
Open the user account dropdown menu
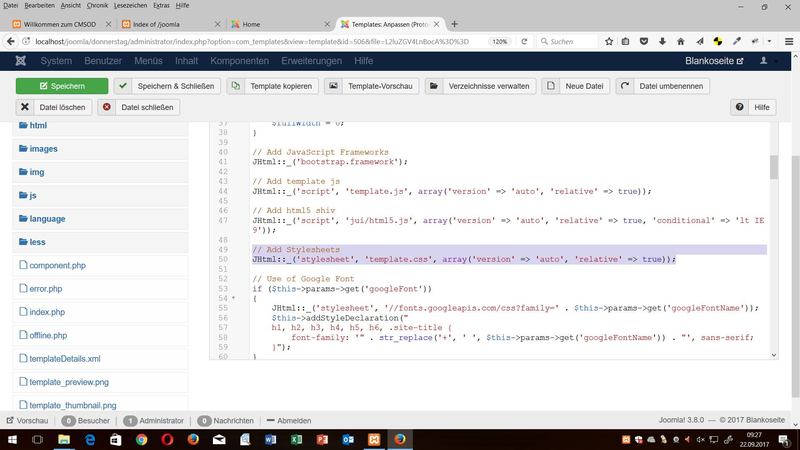pos(767,61)
